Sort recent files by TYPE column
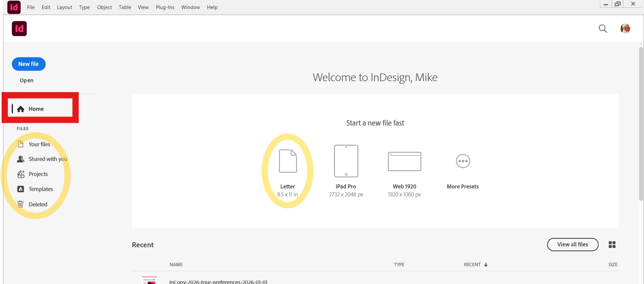 click(x=399, y=265)
